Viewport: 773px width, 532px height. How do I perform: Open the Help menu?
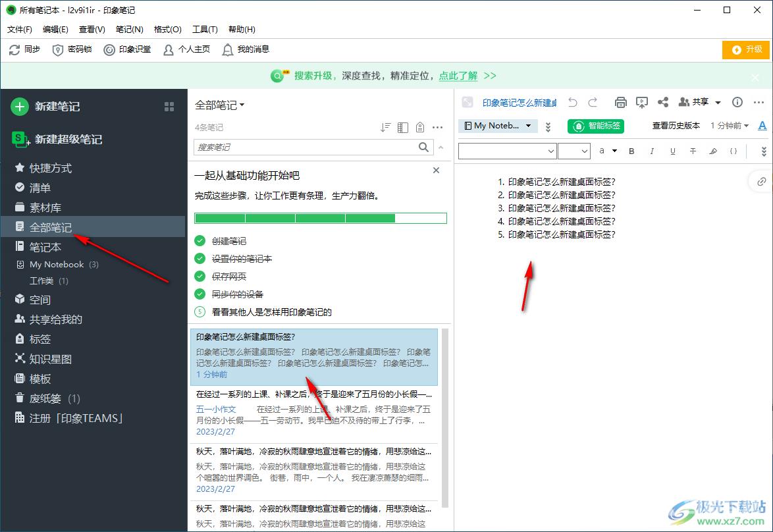(242, 29)
